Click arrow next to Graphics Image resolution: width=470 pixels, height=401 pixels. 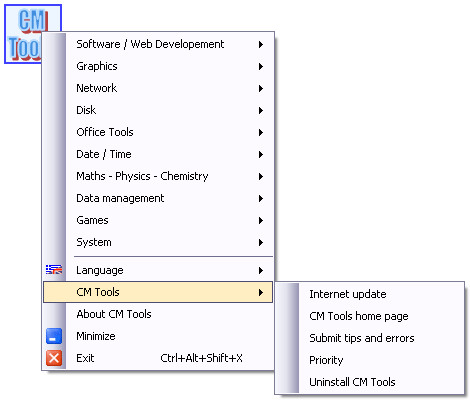click(261, 66)
